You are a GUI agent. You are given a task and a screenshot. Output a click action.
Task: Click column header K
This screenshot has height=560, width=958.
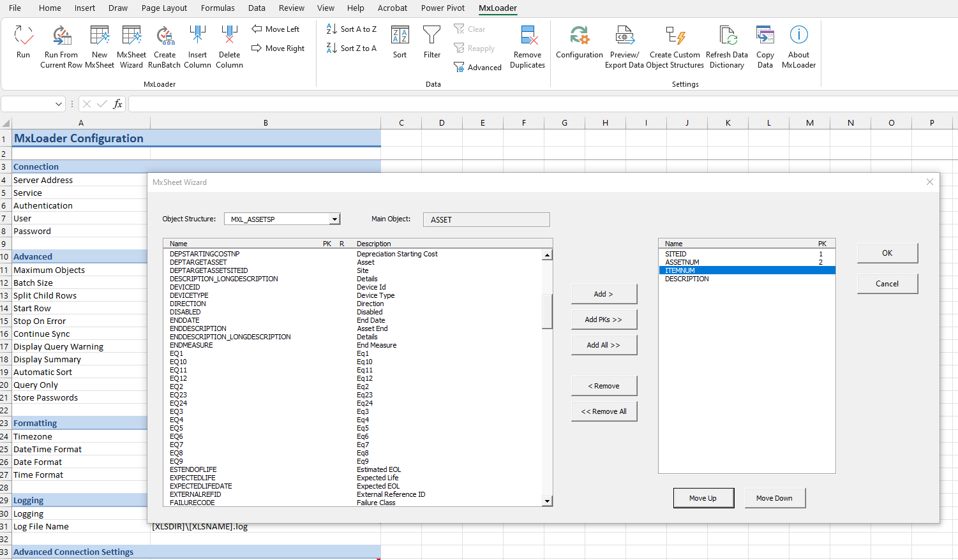pyautogui.click(x=728, y=122)
